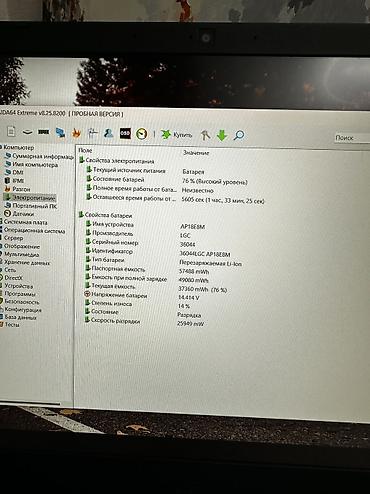Select the Конфигурация tree node

pyautogui.click(x=22, y=309)
